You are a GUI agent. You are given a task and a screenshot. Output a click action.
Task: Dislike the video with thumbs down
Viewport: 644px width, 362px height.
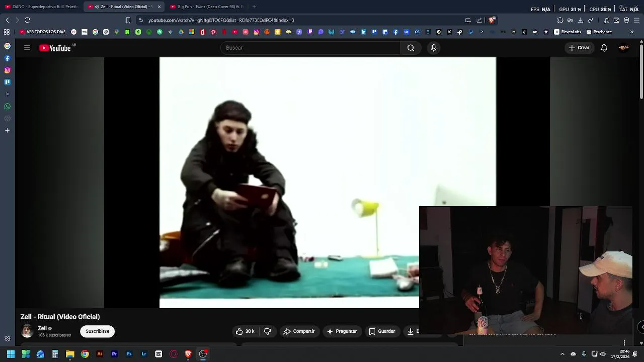[x=268, y=331]
